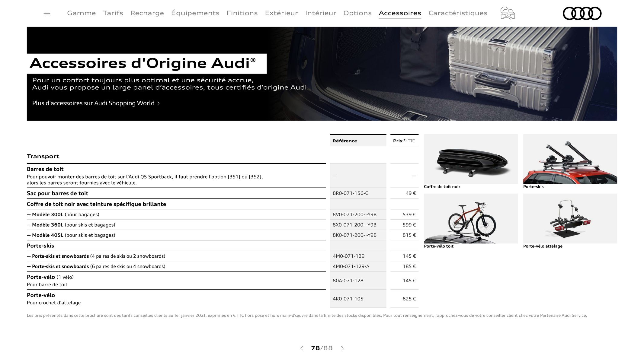Click the Barres de toit row title
This screenshot has width=644, height=362.
pyautogui.click(x=45, y=169)
